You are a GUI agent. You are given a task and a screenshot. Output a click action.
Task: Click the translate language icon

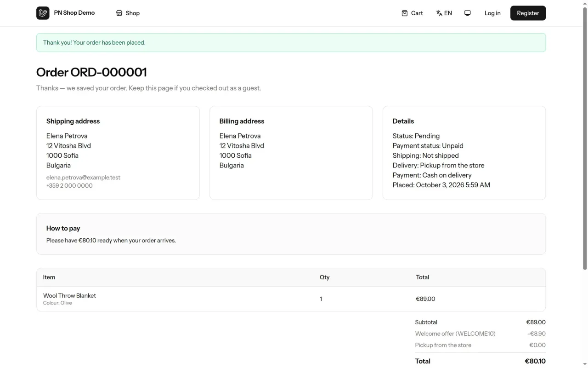439,13
